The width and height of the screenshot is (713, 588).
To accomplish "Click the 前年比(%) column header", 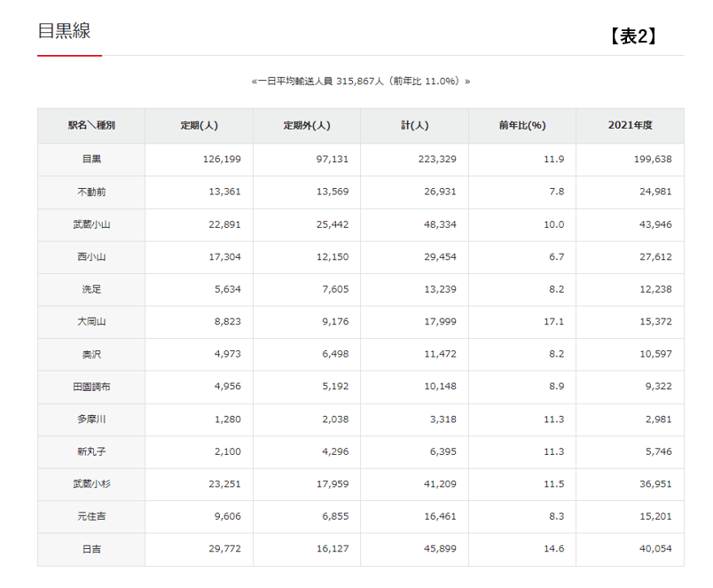I will (522, 126).
